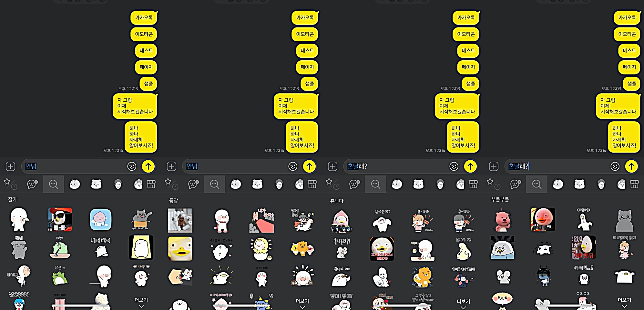Viewport: 644px width, 310px height.
Task: Pick the 누가 그래래! penguin emoticon
Action: coord(341,221)
